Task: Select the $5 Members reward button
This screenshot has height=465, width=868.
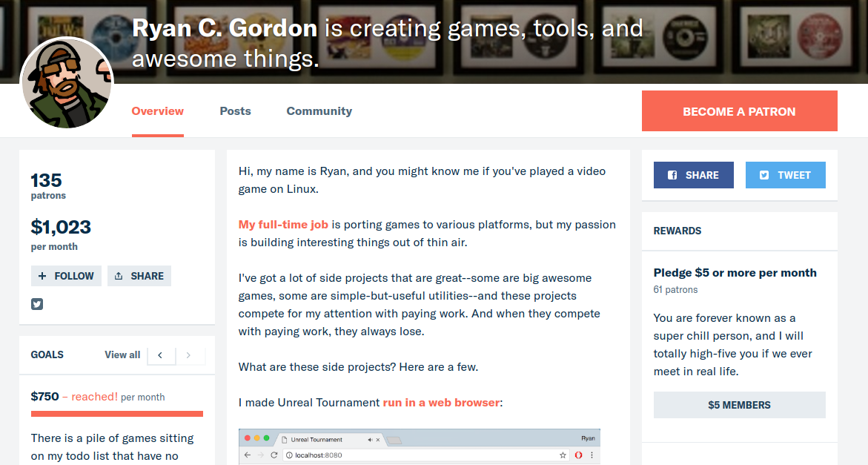Action: 739,405
